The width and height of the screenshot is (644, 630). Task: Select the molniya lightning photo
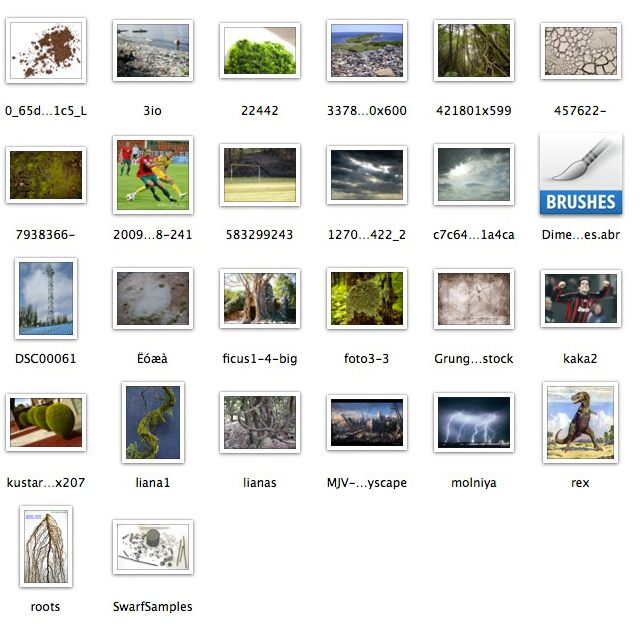(x=474, y=422)
